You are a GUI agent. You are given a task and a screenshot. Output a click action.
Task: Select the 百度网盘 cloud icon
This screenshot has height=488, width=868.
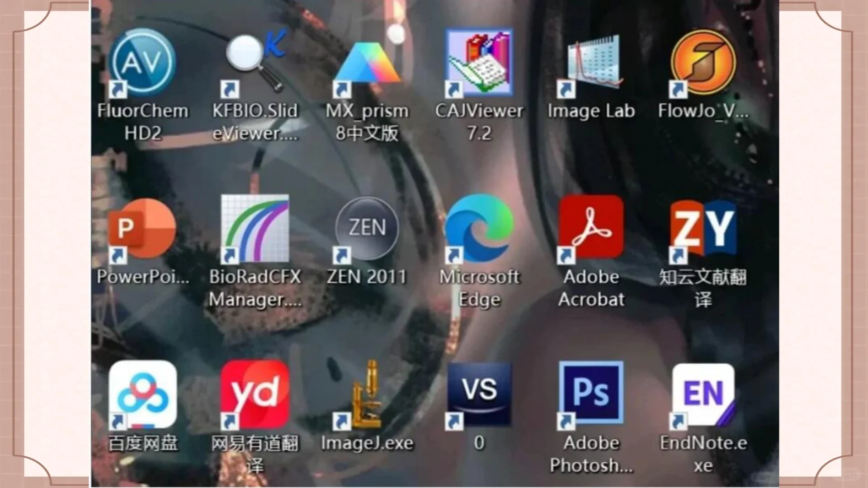click(142, 394)
